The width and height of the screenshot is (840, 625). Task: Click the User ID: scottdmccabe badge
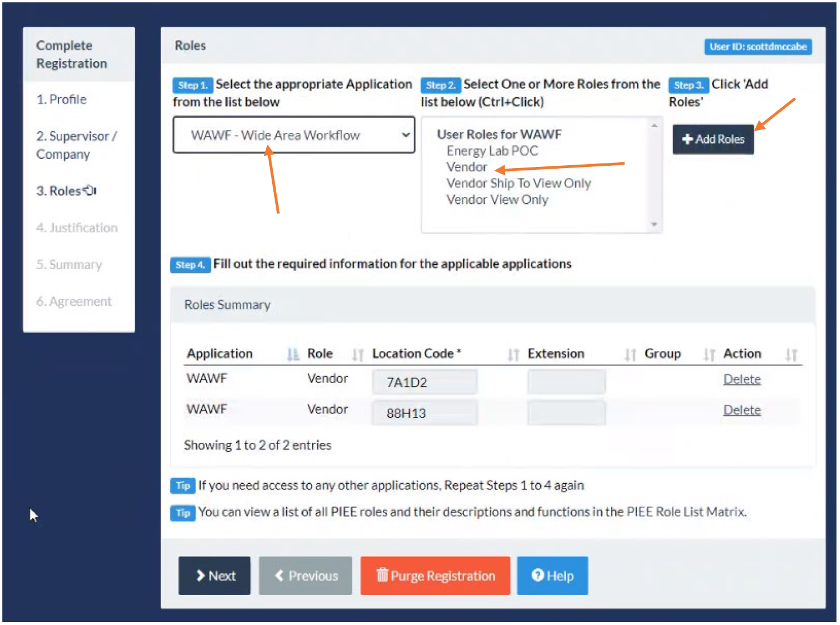click(x=758, y=47)
